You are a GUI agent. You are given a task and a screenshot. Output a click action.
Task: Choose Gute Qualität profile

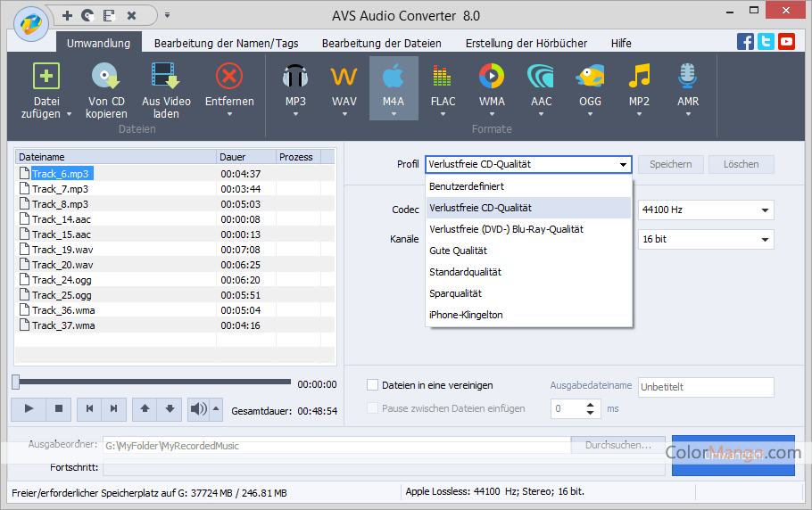pyautogui.click(x=528, y=251)
